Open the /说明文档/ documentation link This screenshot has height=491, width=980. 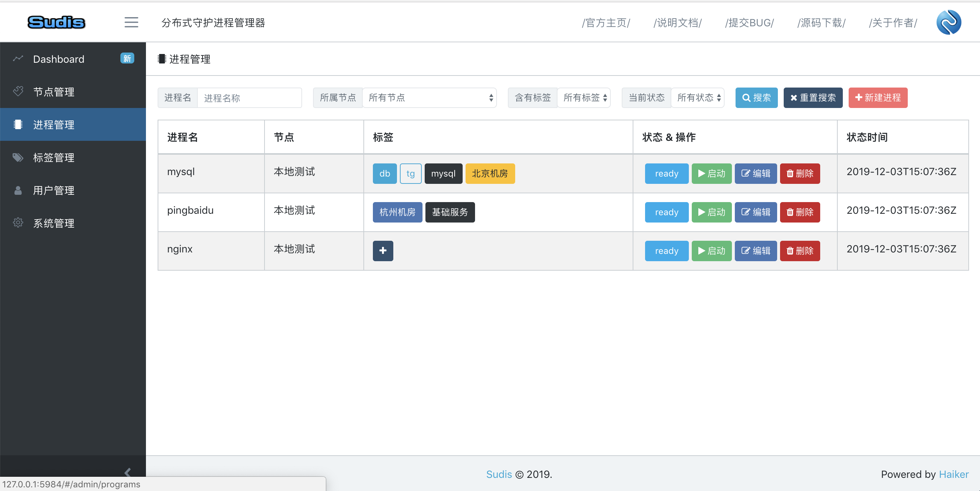[x=677, y=23]
